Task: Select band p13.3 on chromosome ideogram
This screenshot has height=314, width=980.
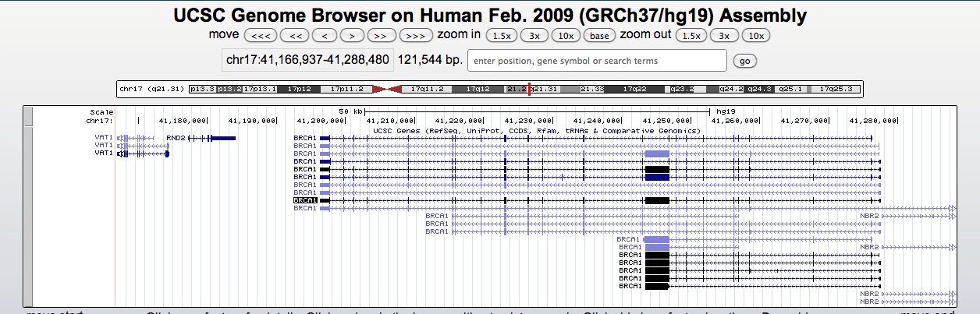Action: click(203, 90)
